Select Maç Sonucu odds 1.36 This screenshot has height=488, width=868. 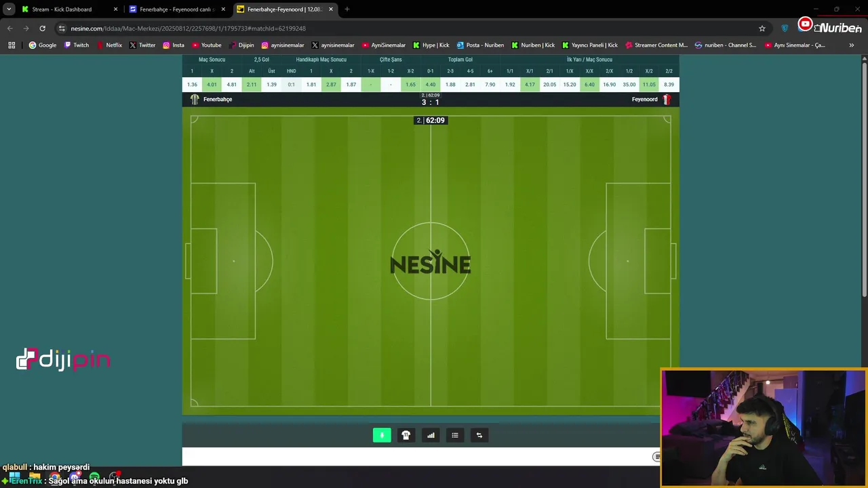(x=192, y=85)
